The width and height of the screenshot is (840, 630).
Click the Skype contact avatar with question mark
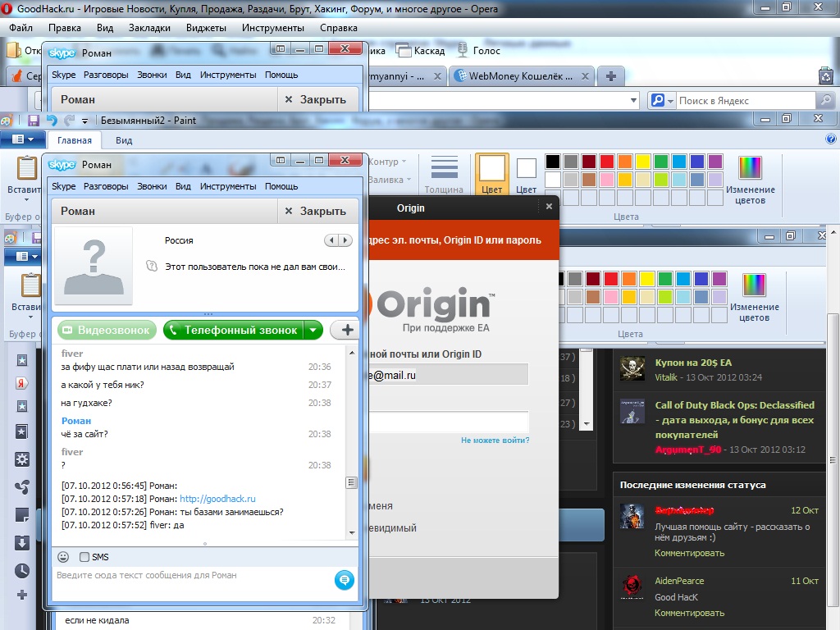click(x=94, y=267)
